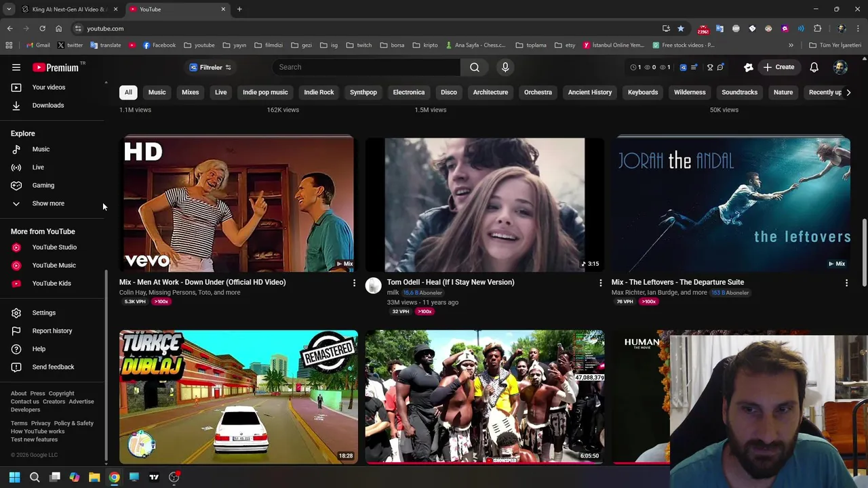This screenshot has width=868, height=488.
Task: Open the milk channel name link
Action: pos(393,293)
